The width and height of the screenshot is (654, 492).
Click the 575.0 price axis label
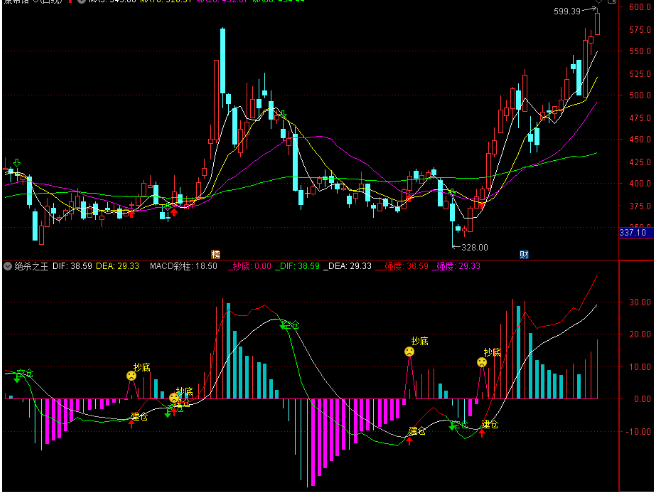tap(641, 30)
